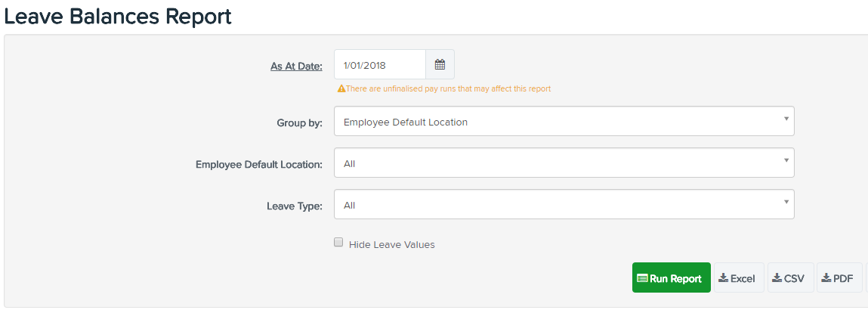Viewport: 868px width, 310px height.
Task: Click the Leave Type dropdown arrow
Action: pyautogui.click(x=786, y=201)
